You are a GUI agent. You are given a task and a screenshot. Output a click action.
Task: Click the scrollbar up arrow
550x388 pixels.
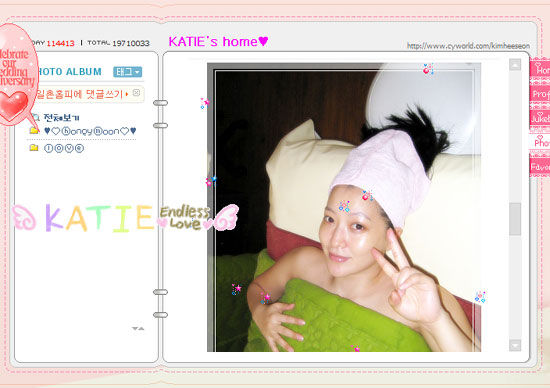(x=515, y=65)
